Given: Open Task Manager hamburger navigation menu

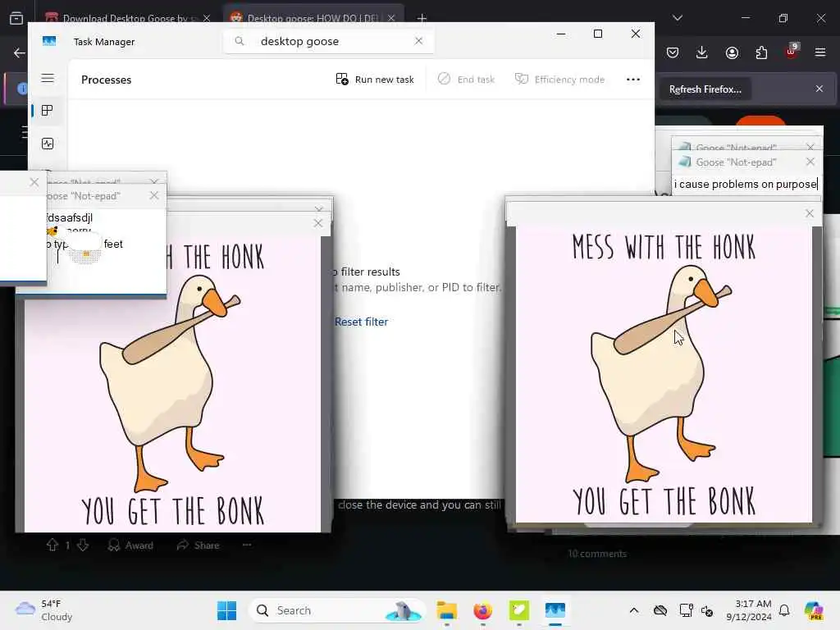Looking at the screenshot, I should (x=47, y=78).
